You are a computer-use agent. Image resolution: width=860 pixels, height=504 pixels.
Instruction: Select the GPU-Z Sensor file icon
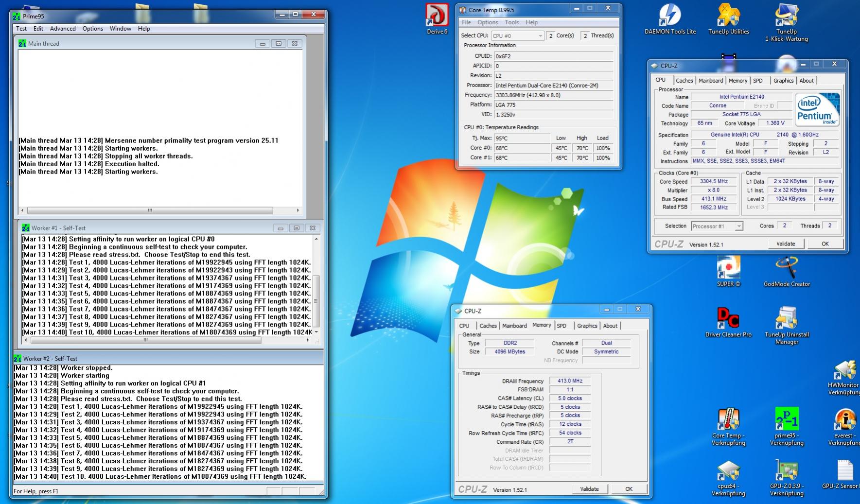click(841, 474)
